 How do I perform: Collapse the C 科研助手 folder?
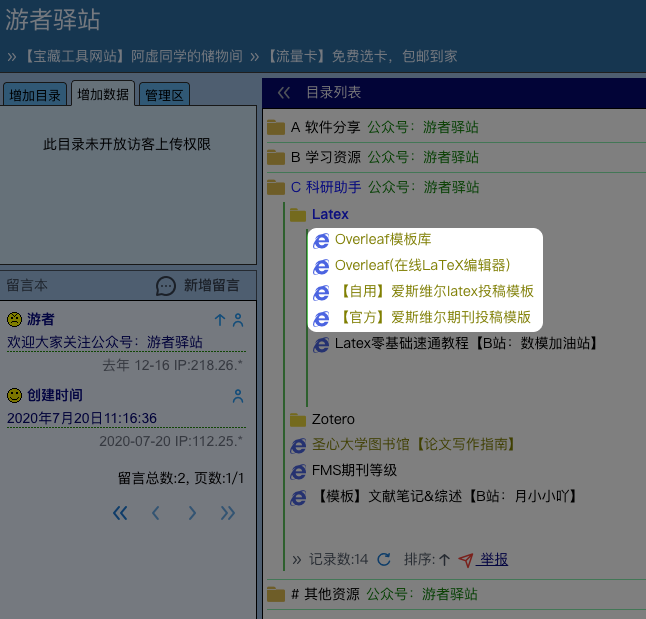point(326,188)
